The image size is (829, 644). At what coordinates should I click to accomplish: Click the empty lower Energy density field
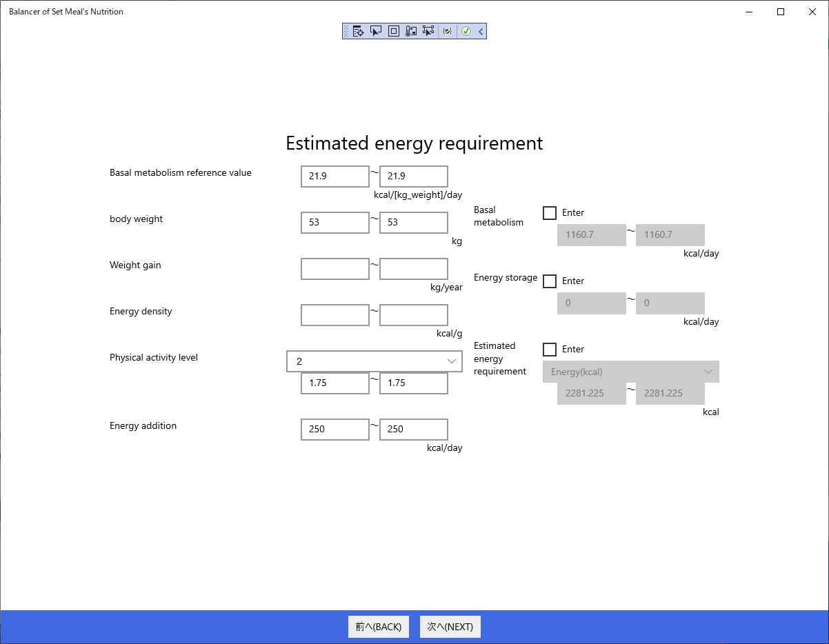tap(335, 315)
